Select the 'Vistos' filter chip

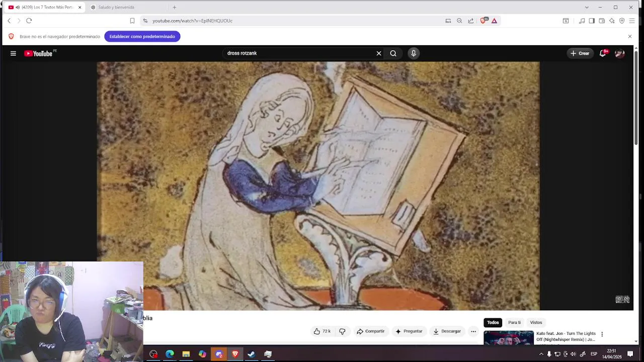pos(536,322)
